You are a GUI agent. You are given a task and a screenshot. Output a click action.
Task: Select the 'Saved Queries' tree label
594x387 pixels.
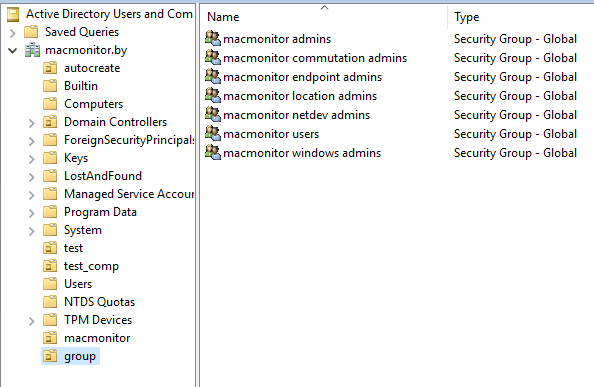82,32
